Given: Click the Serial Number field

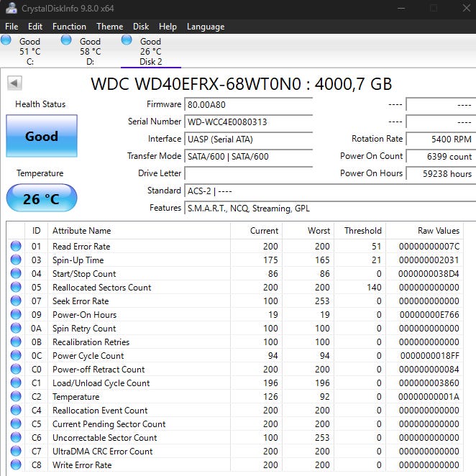Looking at the screenshot, I should click(248, 122).
